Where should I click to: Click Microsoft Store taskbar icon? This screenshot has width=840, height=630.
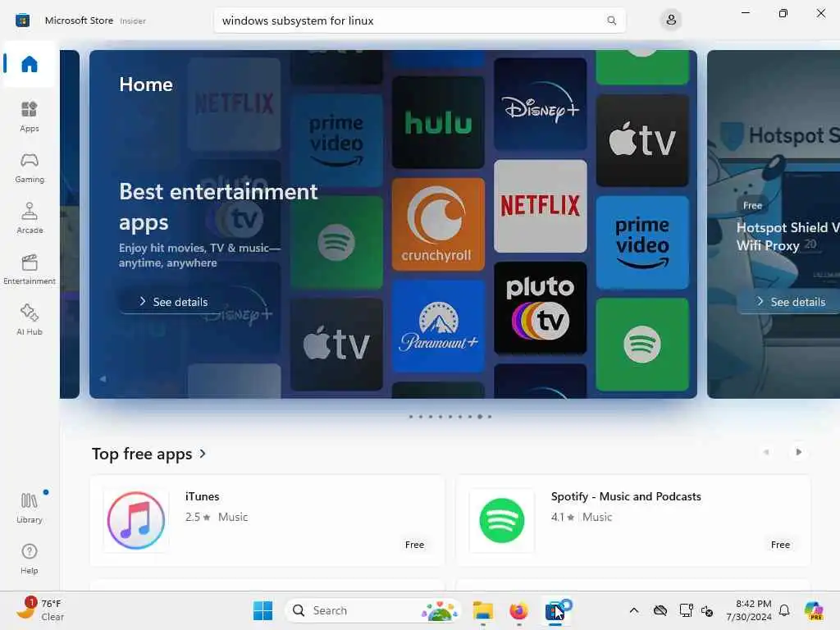tap(555, 610)
